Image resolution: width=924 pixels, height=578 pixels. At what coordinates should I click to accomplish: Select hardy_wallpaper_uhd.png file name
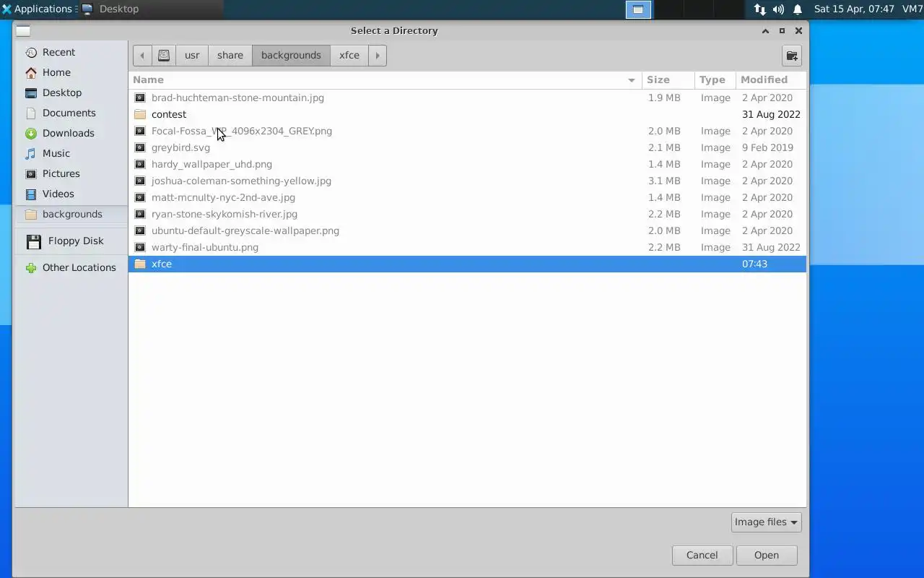(212, 164)
